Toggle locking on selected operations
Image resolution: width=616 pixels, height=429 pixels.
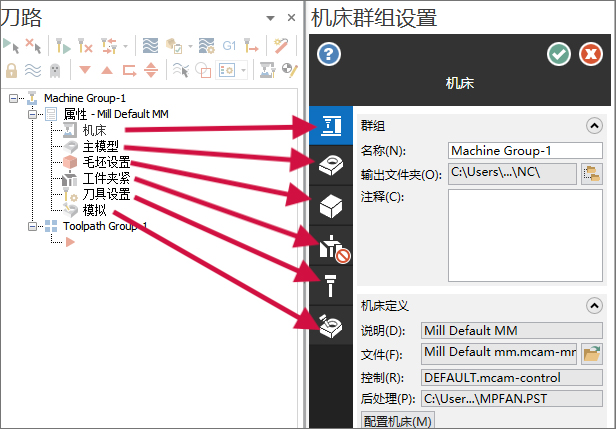pyautogui.click(x=11, y=70)
